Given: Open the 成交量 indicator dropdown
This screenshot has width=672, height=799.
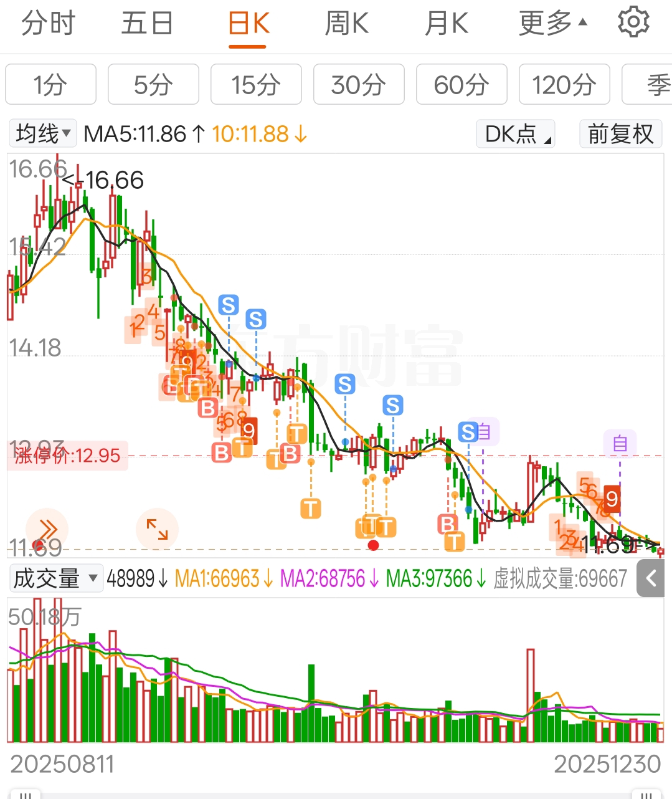Looking at the screenshot, I should 55,578.
